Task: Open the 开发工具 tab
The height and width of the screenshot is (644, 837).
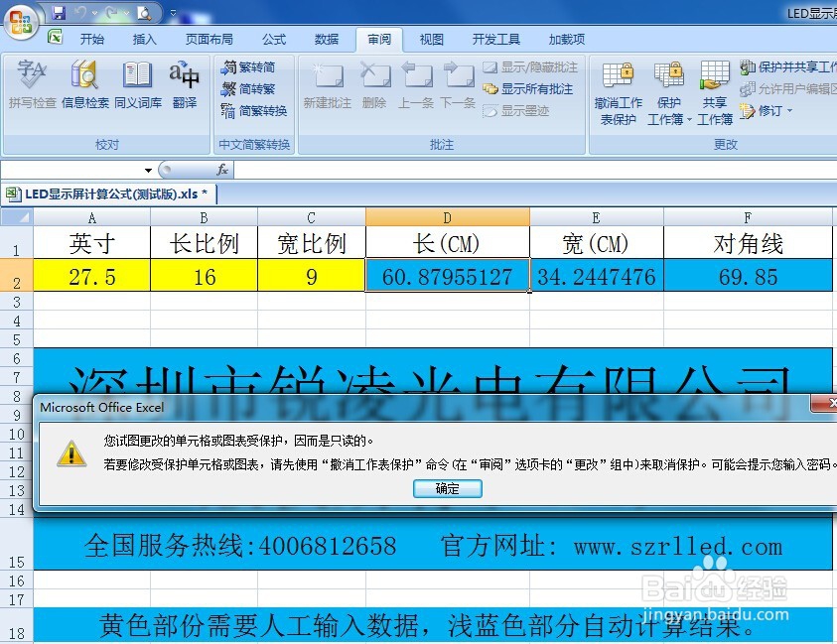Action: point(495,39)
